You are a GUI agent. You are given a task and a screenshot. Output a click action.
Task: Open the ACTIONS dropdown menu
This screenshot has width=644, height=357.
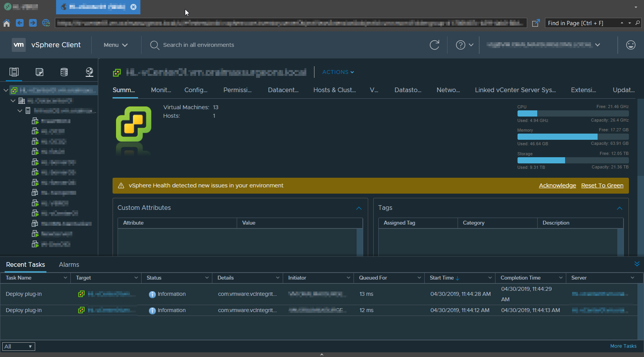click(338, 72)
